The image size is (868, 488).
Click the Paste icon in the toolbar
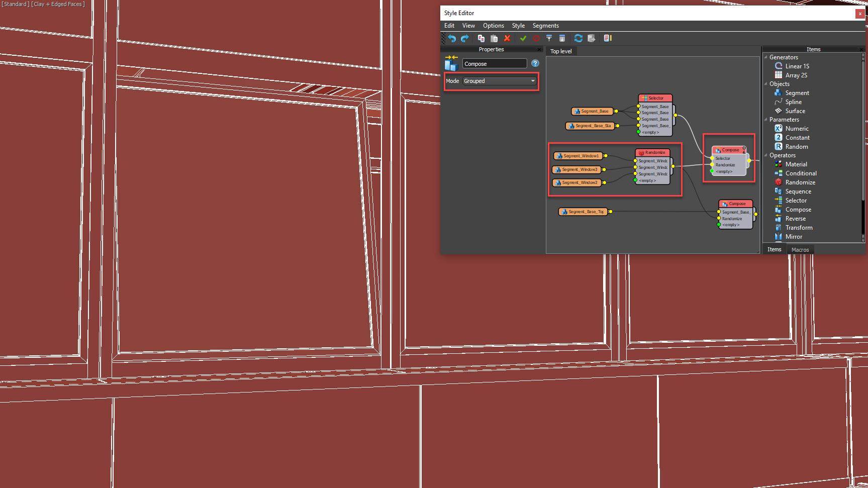point(494,38)
